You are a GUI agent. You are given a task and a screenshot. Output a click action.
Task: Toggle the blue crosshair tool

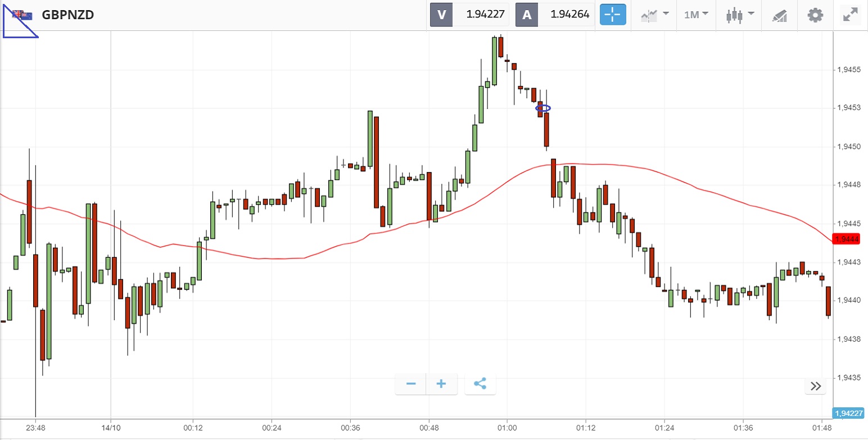613,15
